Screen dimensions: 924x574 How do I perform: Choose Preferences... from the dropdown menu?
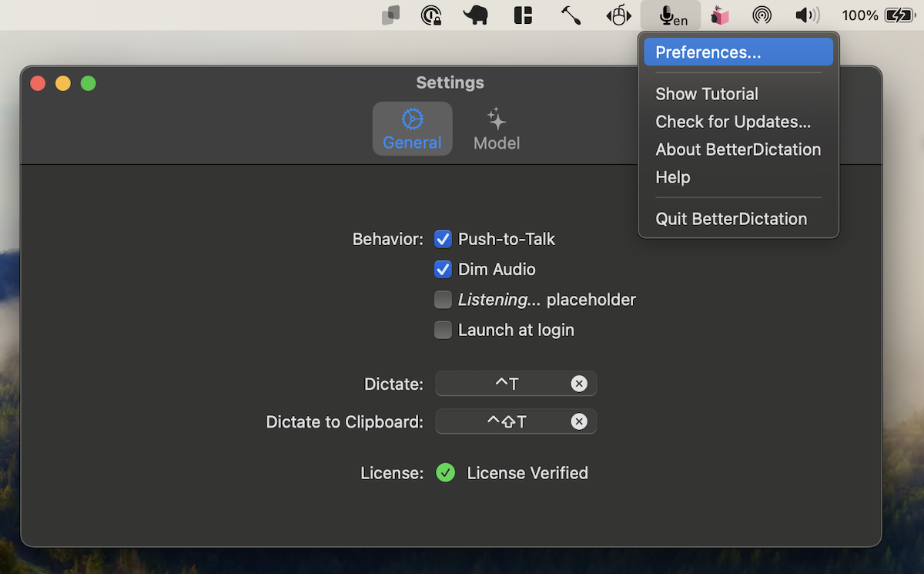point(738,52)
